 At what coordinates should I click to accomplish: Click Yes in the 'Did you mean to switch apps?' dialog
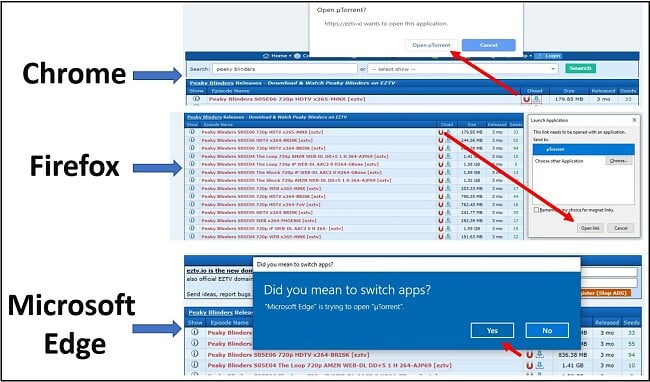(x=492, y=331)
